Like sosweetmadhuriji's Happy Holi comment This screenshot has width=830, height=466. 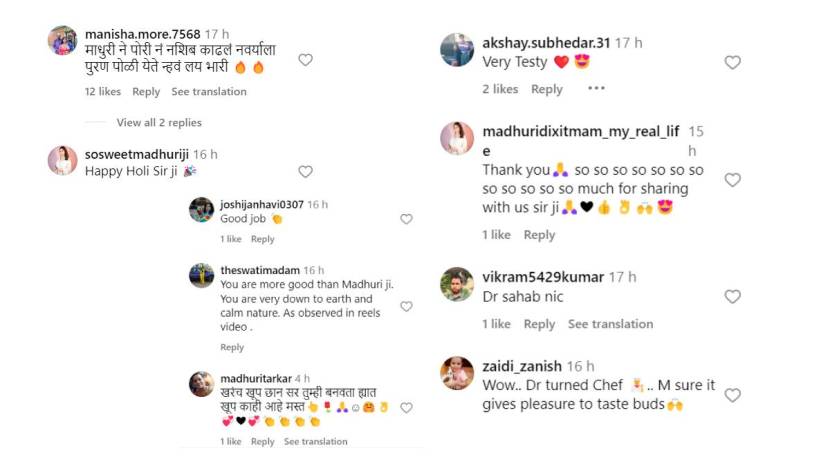pos(305,172)
